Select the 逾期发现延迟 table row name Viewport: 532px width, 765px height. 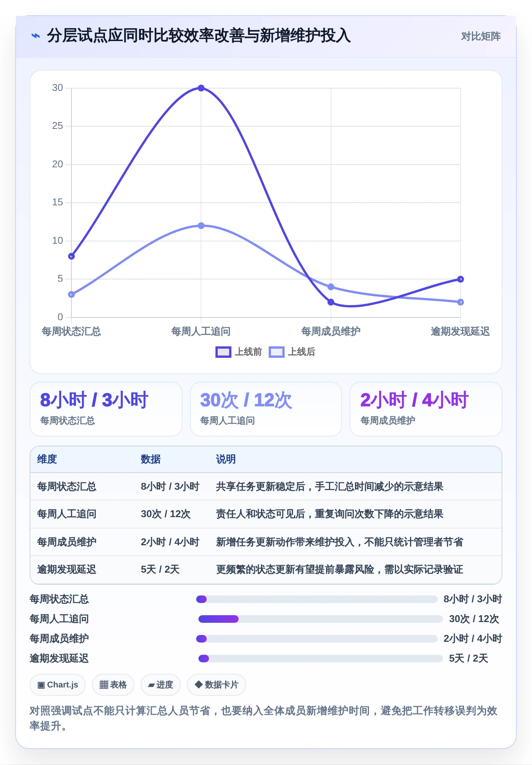coord(67,570)
